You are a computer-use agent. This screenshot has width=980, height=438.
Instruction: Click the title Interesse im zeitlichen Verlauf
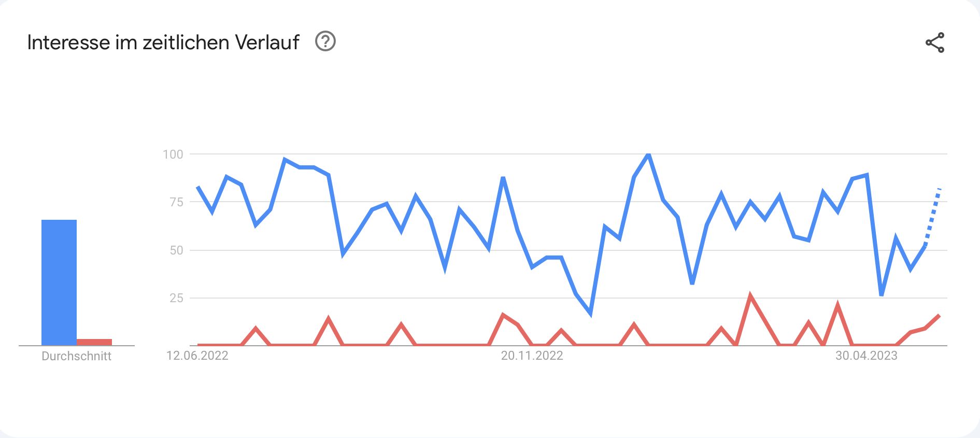[163, 43]
